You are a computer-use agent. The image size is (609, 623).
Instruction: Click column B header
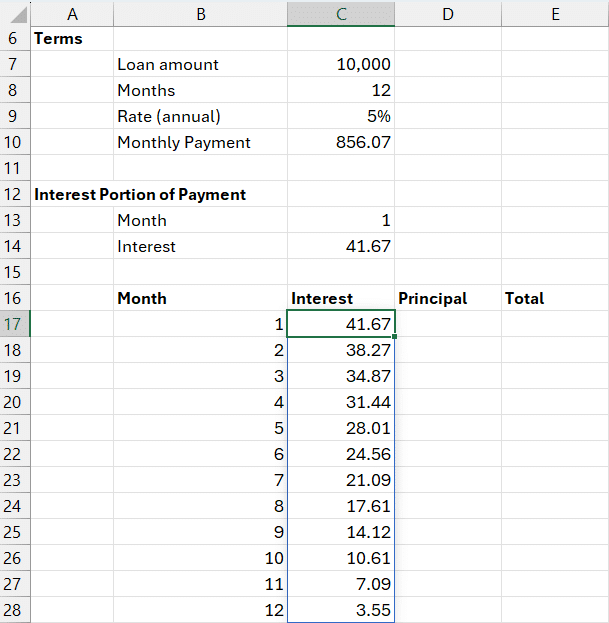[x=200, y=13]
